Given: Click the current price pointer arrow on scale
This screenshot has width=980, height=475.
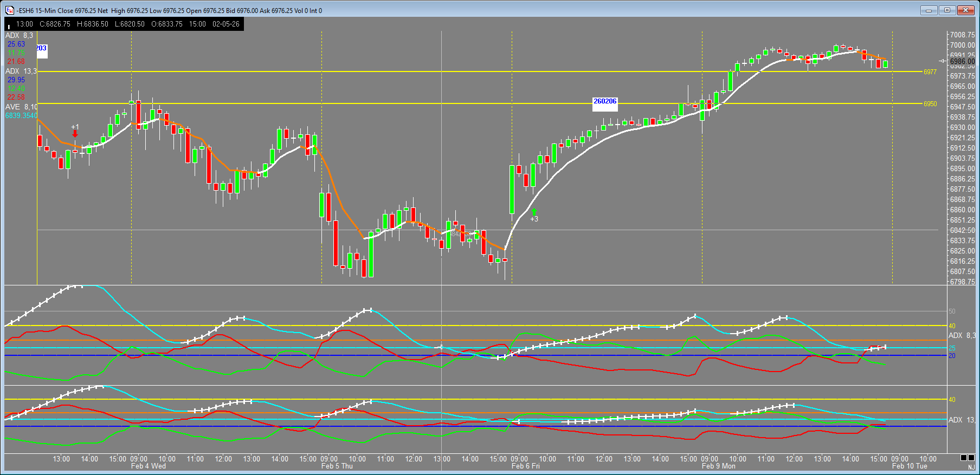Looking at the screenshot, I should pos(943,61).
